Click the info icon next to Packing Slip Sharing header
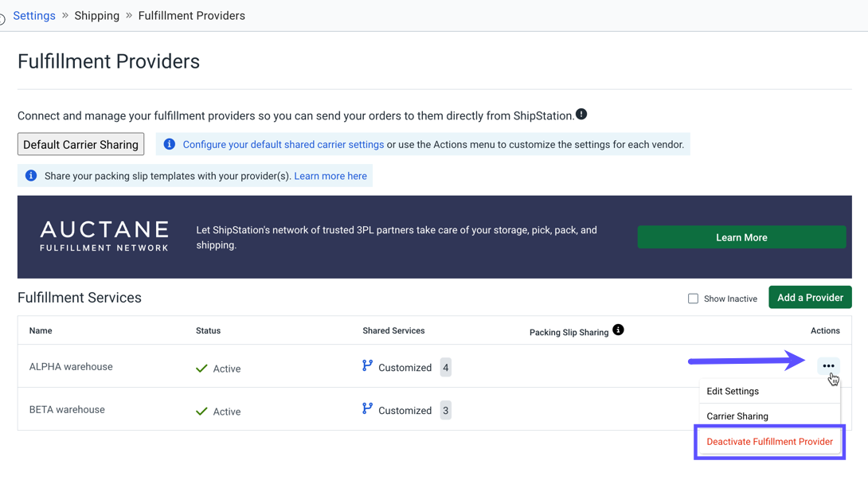This screenshot has width=868, height=484. tap(619, 330)
